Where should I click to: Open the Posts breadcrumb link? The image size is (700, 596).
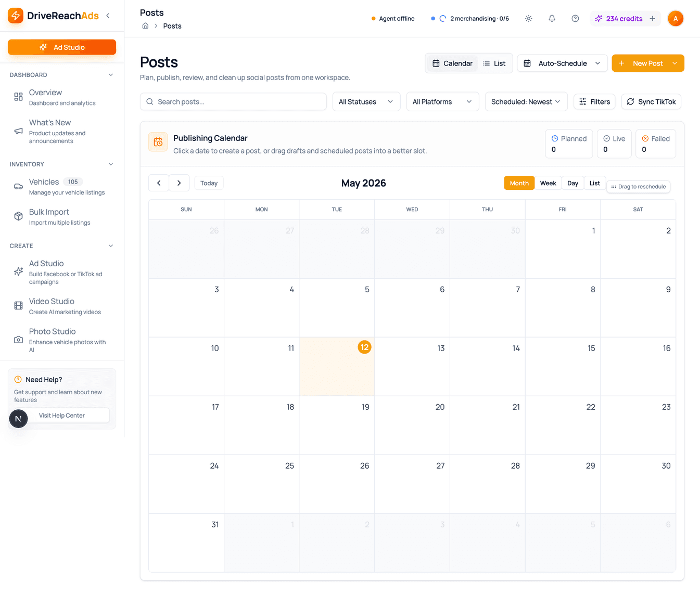pyautogui.click(x=172, y=26)
